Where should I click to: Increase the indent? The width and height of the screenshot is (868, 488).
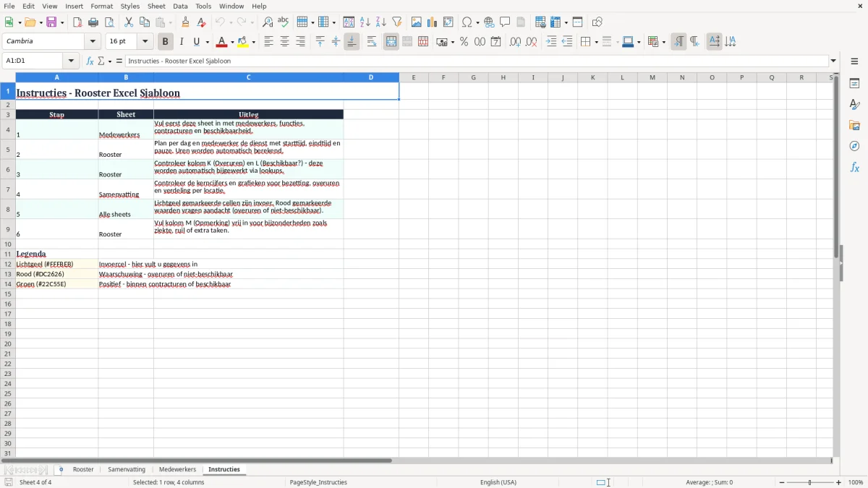[551, 42]
